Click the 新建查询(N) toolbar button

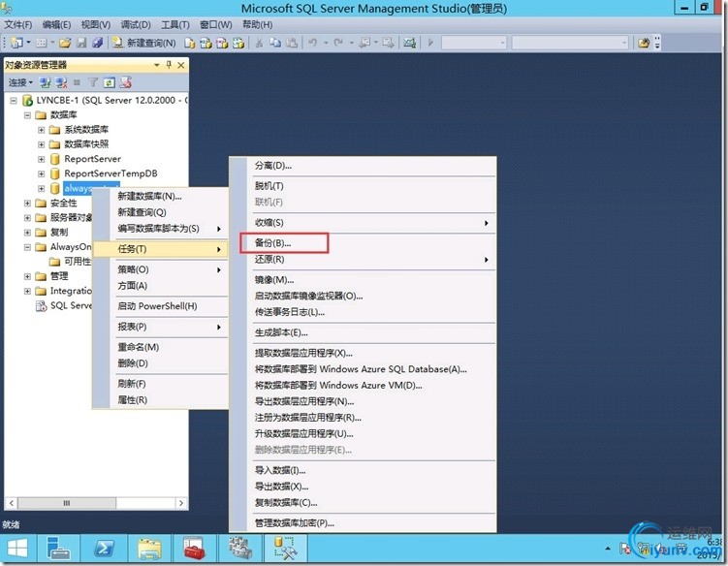click(144, 43)
